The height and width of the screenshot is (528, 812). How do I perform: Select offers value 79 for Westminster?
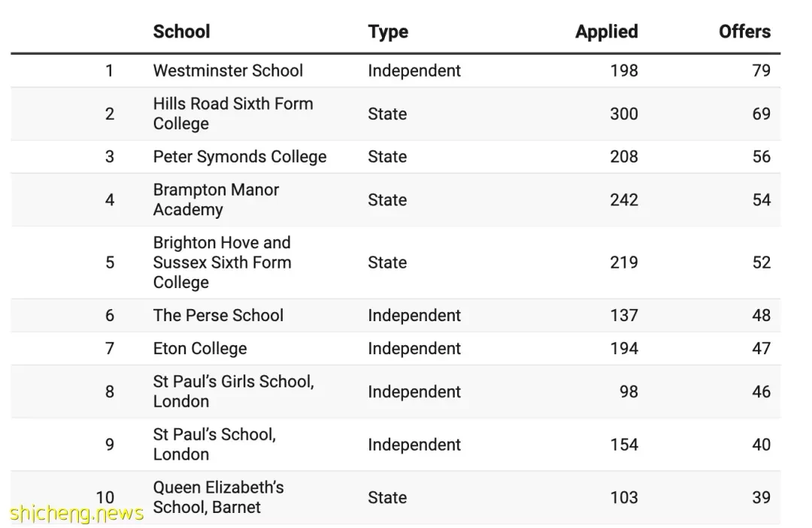[x=761, y=71]
